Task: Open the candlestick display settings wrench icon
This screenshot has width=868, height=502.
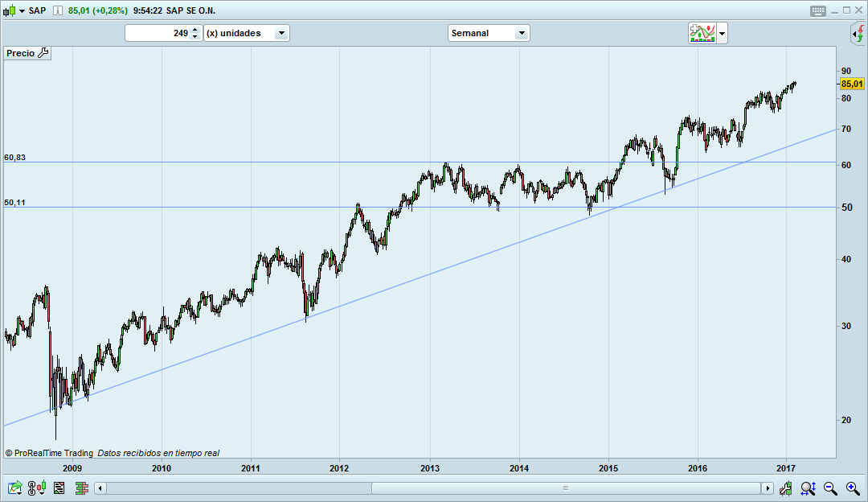Action: (x=785, y=488)
